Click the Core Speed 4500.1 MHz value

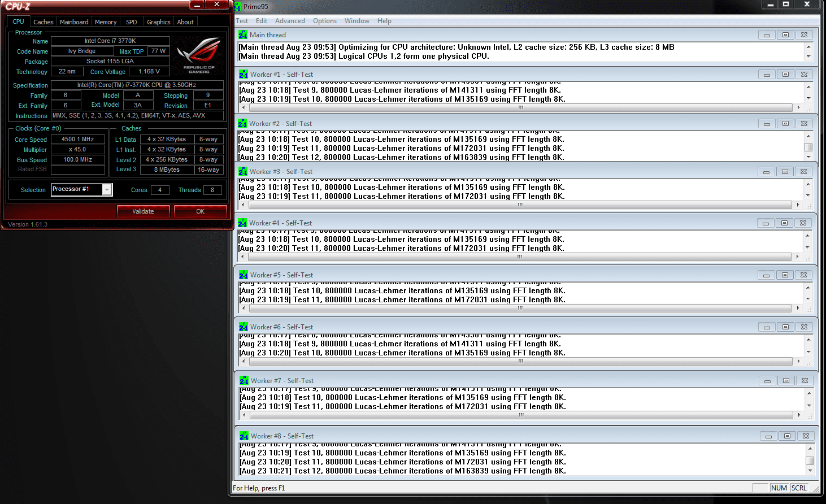click(x=78, y=140)
